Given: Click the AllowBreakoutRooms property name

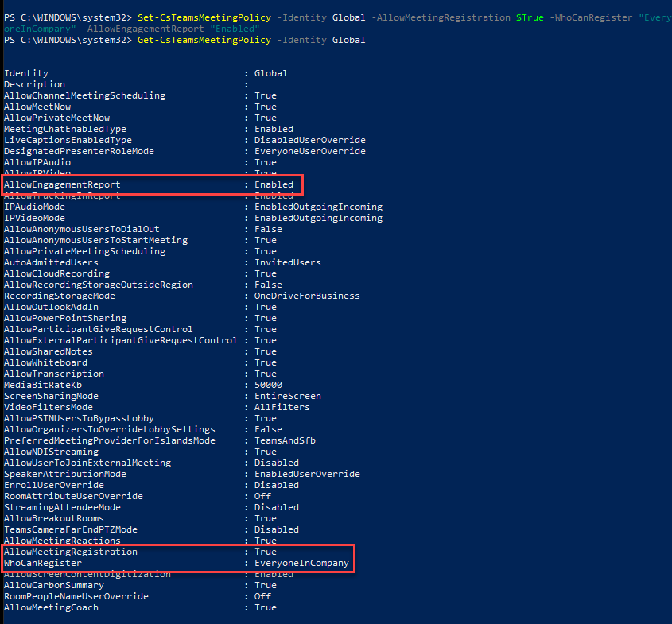Looking at the screenshot, I should 54,518.
